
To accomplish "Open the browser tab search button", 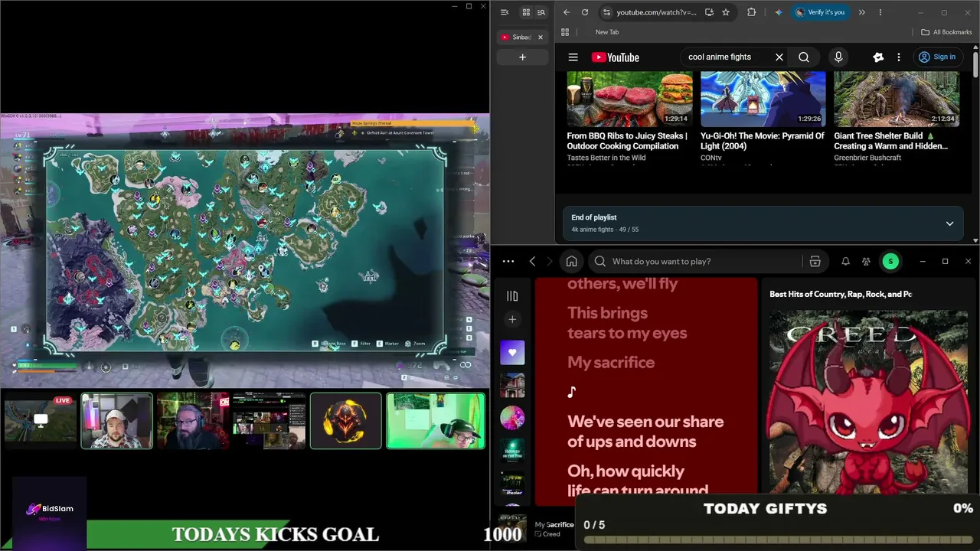I will [x=541, y=12].
